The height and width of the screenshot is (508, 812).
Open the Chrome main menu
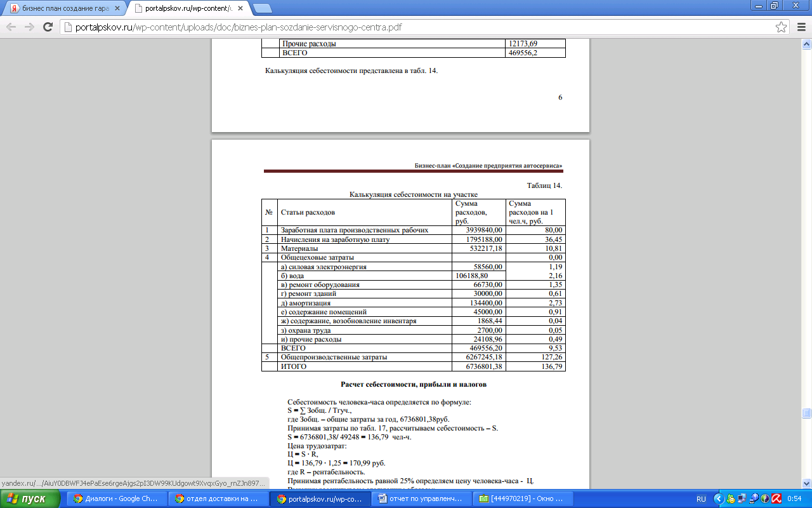[801, 27]
